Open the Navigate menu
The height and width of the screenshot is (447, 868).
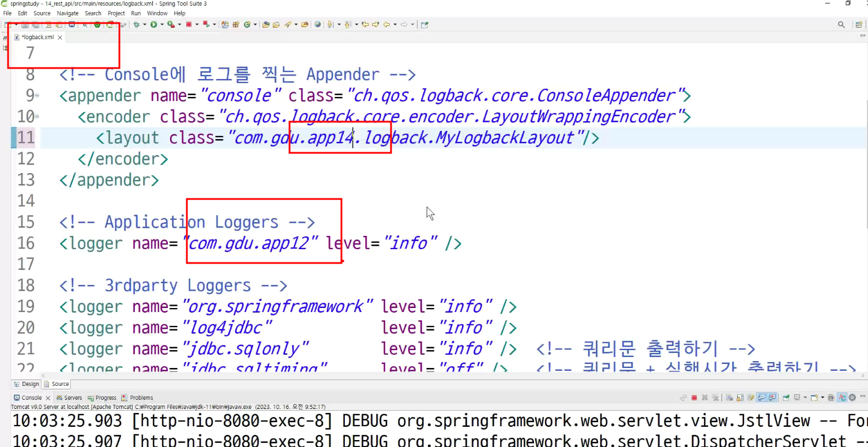(x=67, y=13)
